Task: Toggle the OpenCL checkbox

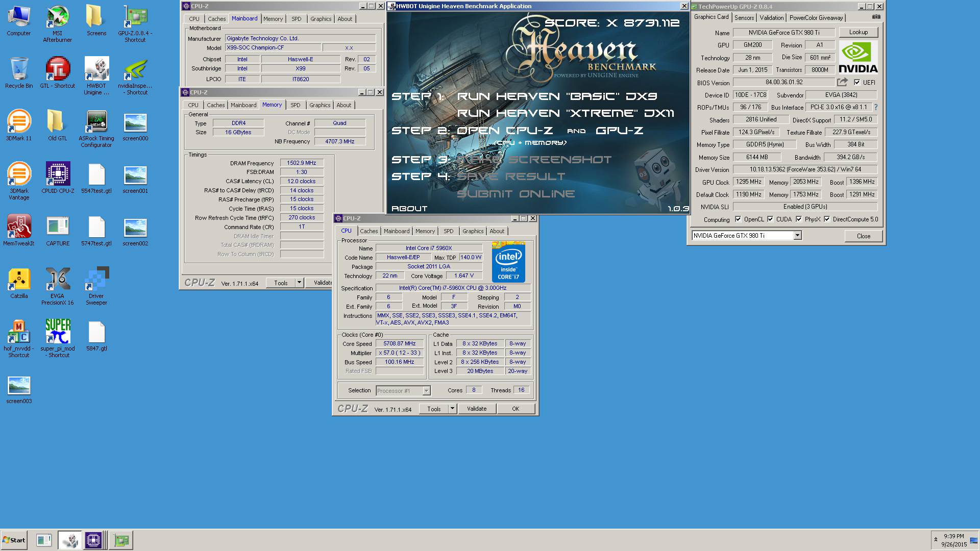Action: pyautogui.click(x=738, y=219)
